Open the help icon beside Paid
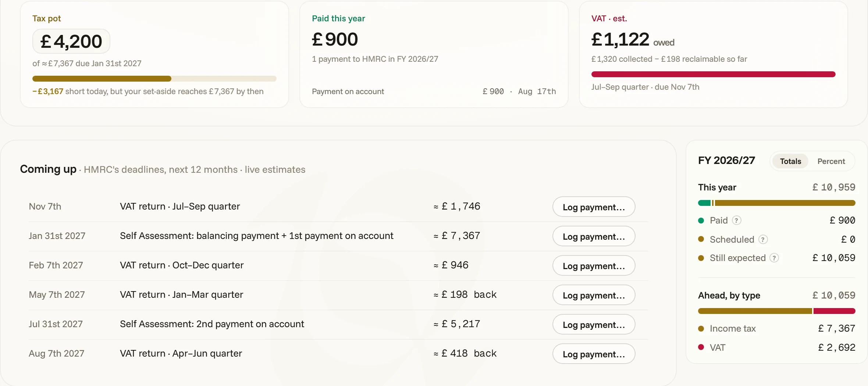868x386 pixels. 736,220
